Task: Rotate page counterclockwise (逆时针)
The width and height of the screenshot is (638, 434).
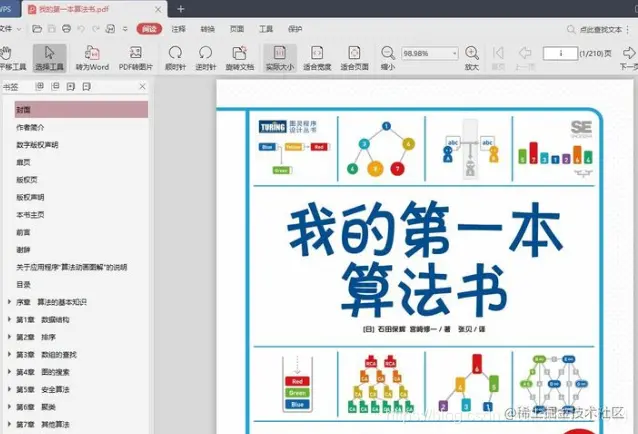Action: tap(205, 58)
